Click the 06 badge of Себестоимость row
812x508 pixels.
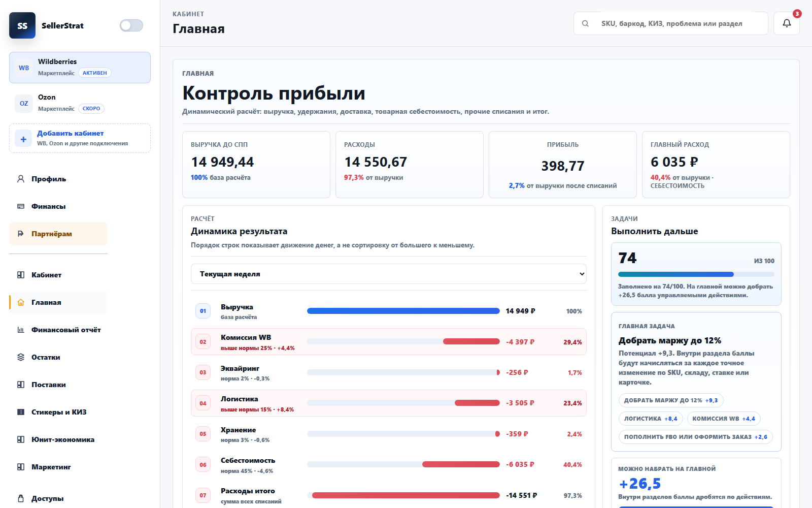[203, 464]
